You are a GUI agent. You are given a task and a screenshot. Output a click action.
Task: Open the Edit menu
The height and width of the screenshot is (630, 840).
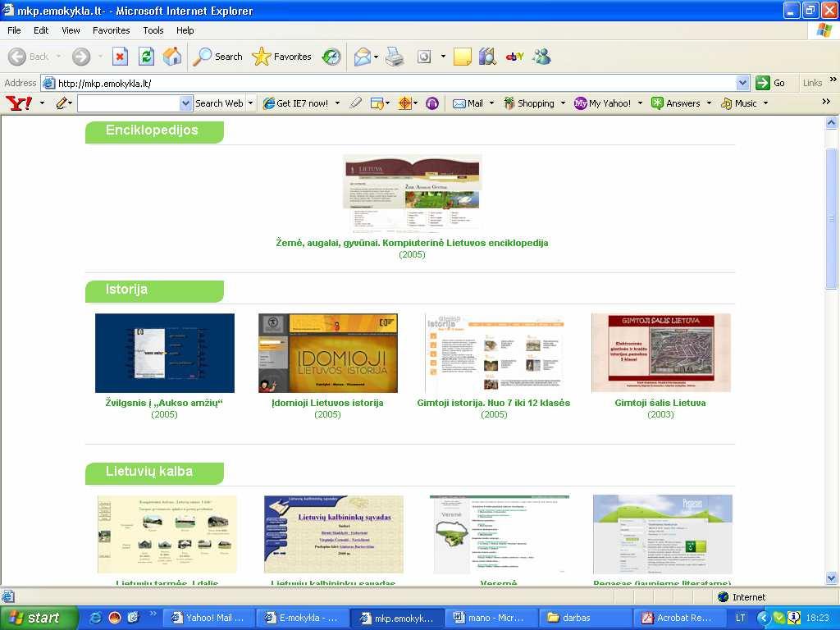(41, 30)
